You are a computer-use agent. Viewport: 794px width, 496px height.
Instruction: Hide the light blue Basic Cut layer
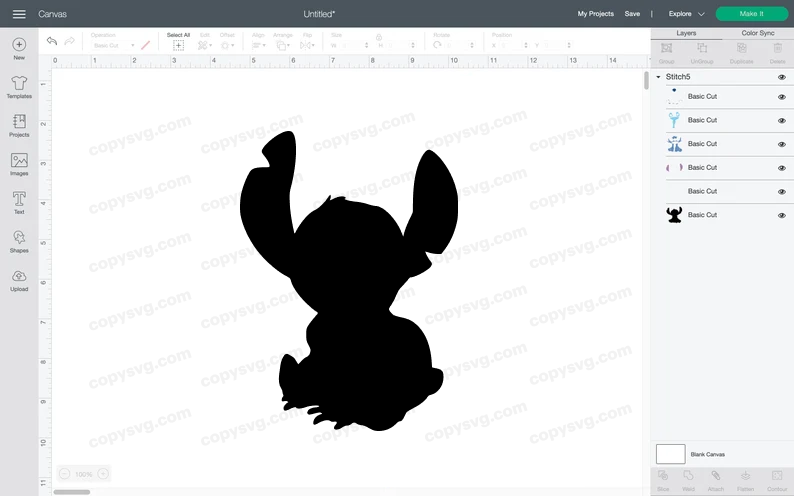pos(782,120)
